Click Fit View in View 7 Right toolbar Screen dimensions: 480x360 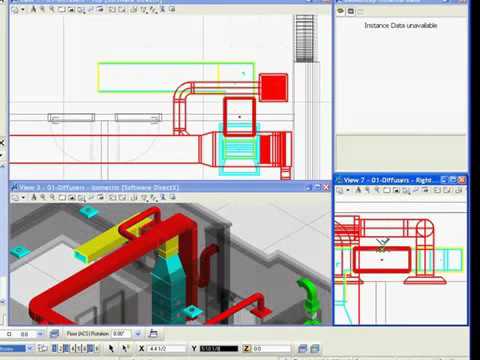coord(396,190)
